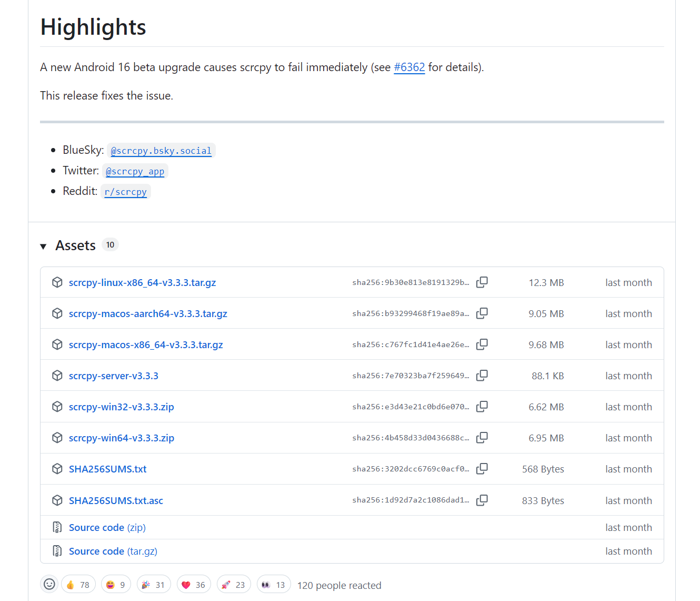Click package icon beside scrcpy-win64 zip
This screenshot has width=700, height=601.
57,438
